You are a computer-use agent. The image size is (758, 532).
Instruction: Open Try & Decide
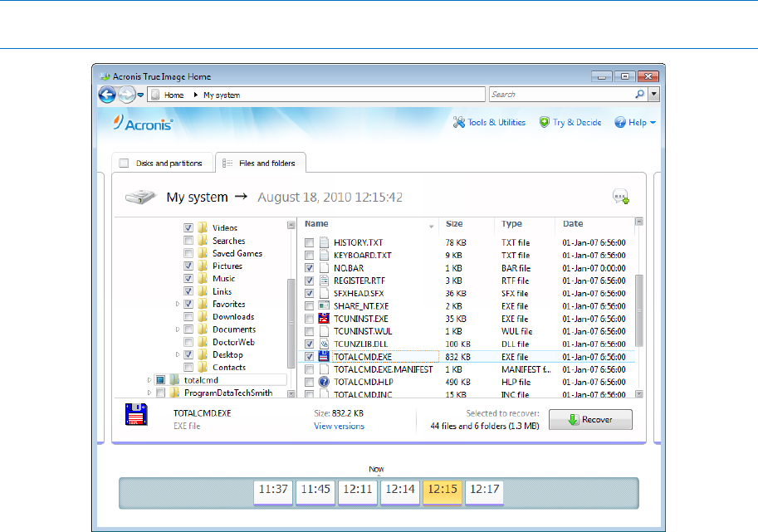[570, 122]
